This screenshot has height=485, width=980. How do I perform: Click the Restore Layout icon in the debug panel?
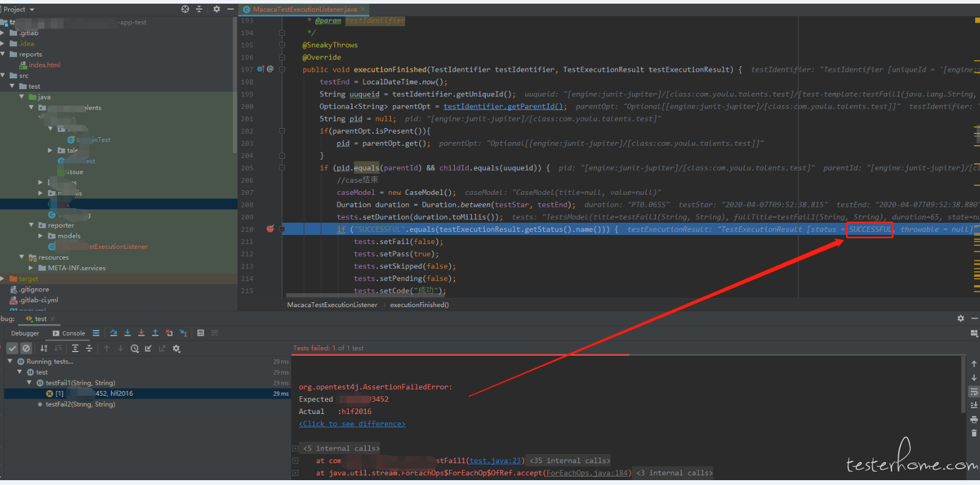coord(974,333)
